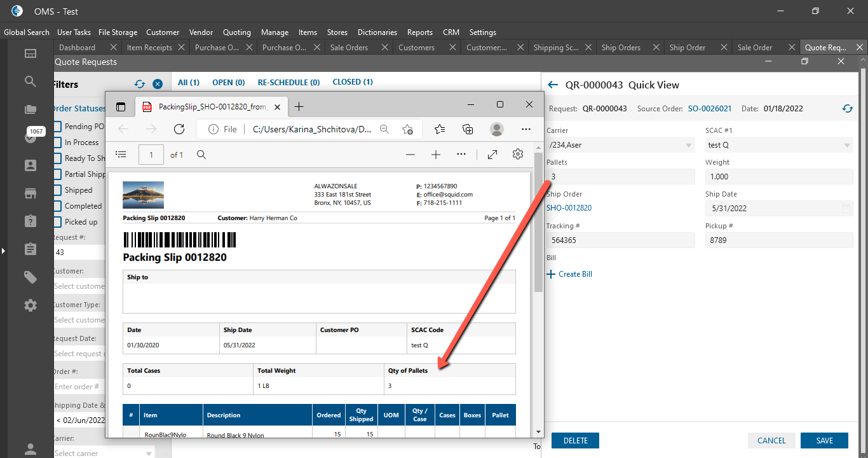
Task: Open the Dictionaries menu
Action: coord(377,32)
